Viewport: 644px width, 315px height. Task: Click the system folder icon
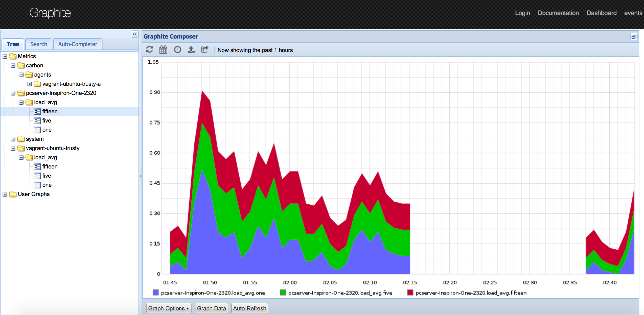click(21, 139)
